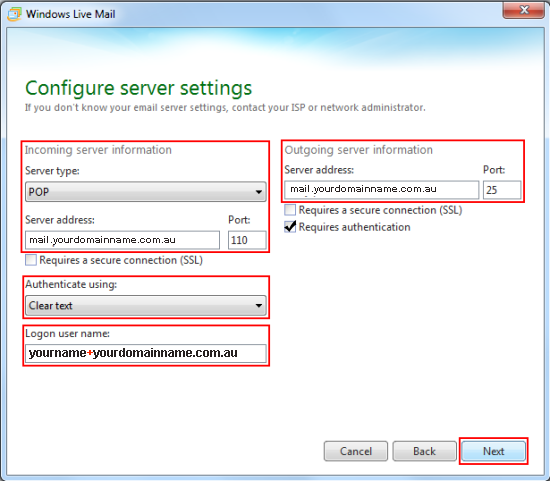Viewport: 550px width, 481px height.
Task: Click the incoming Server address field
Action: [x=122, y=240]
